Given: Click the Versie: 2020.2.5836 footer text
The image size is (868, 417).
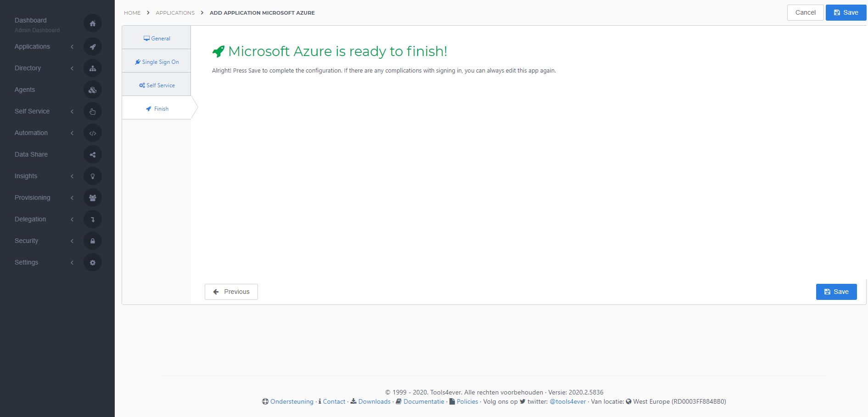Looking at the screenshot, I should 576,392.
